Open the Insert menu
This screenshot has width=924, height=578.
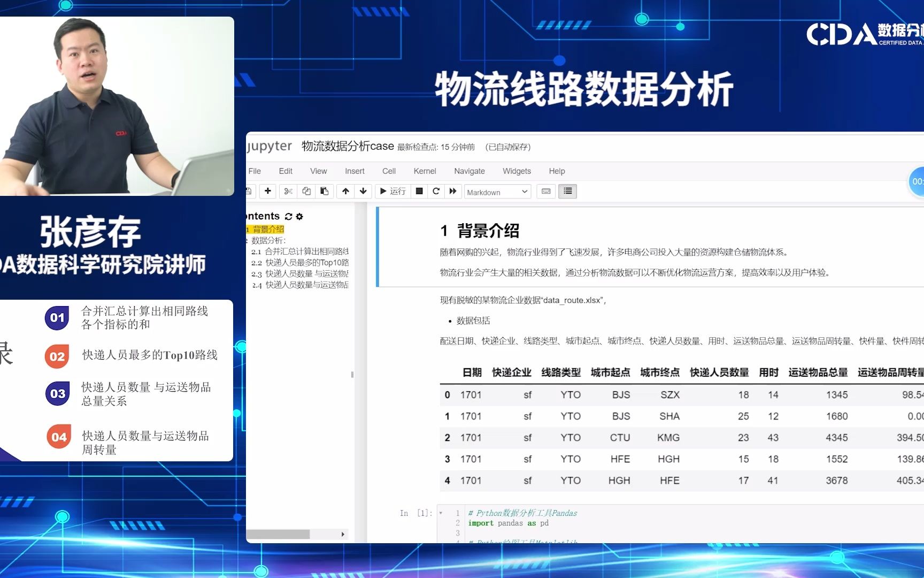pyautogui.click(x=355, y=171)
